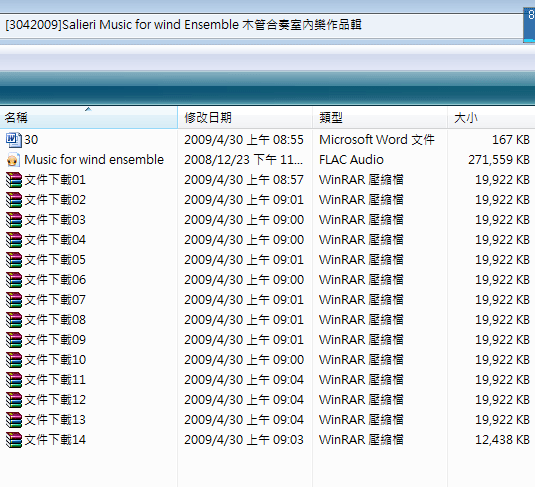Viewport: 535px width, 487px height.
Task: Select the FLAC icon for Music for wind ensemble
Action: (x=13, y=160)
